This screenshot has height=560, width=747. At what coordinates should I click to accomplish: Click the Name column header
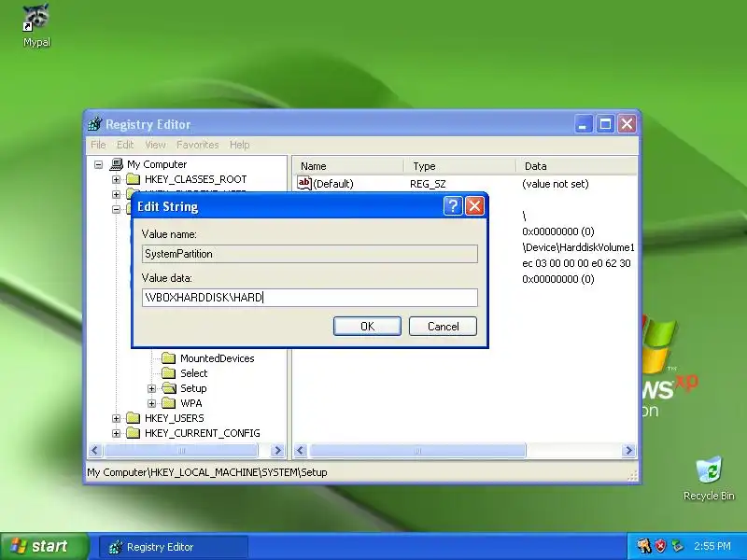[x=347, y=166]
